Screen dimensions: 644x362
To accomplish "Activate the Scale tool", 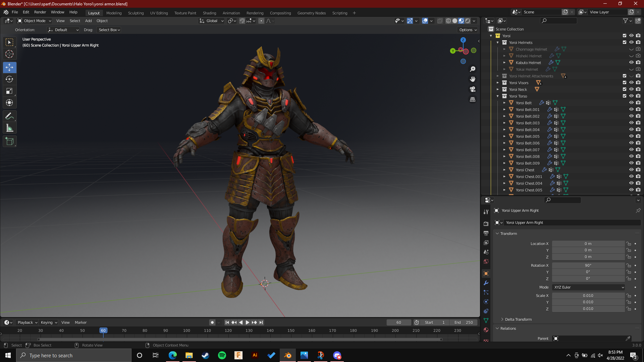I will point(9,91).
